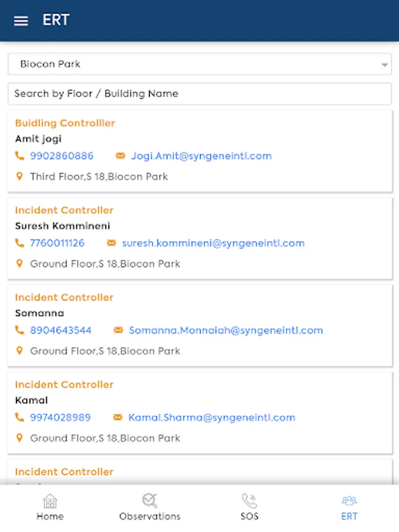Image resolution: width=399 pixels, height=532 pixels.
Task: Tap the location pin for Third Floor address
Action: click(20, 176)
